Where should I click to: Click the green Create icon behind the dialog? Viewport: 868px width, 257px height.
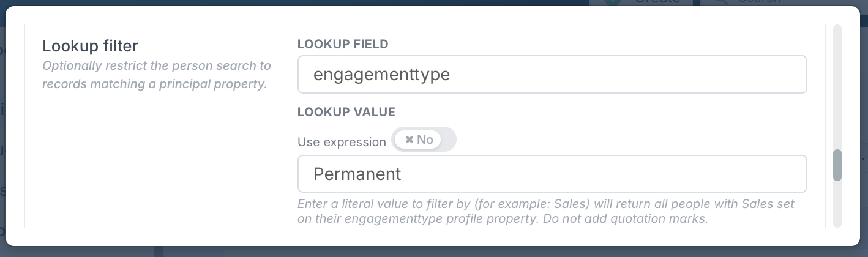[612, 2]
